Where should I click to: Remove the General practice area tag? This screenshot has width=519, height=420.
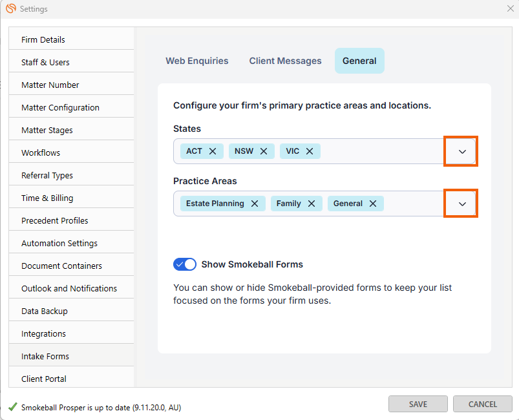tap(373, 204)
